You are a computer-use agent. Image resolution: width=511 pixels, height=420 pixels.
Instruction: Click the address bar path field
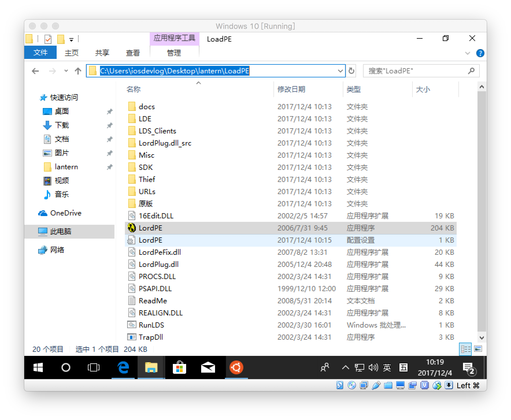point(216,71)
